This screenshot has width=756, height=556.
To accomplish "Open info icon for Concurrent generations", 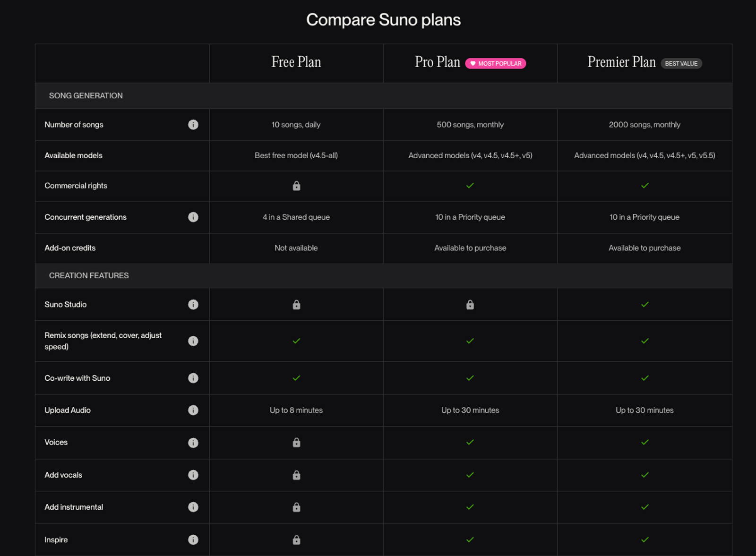I will tap(193, 217).
